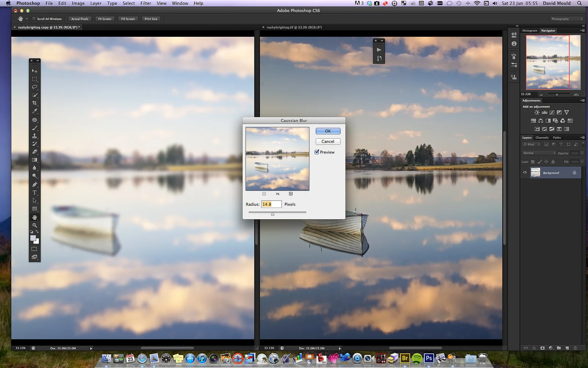This screenshot has height=368, width=588.
Task: Toggle Quick Mask mode
Action: click(35, 249)
